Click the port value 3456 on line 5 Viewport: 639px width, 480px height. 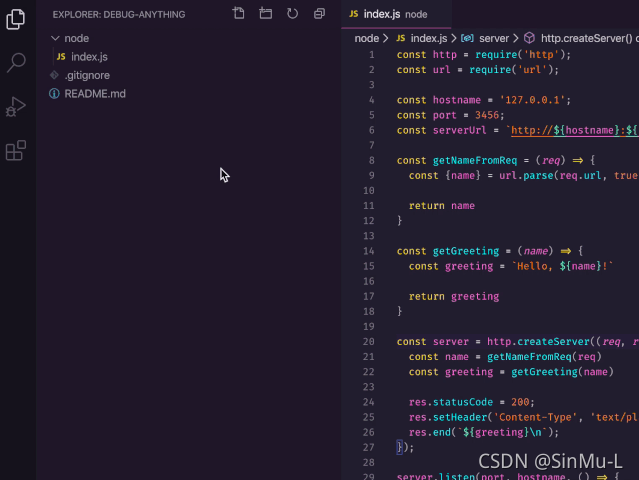[487, 115]
